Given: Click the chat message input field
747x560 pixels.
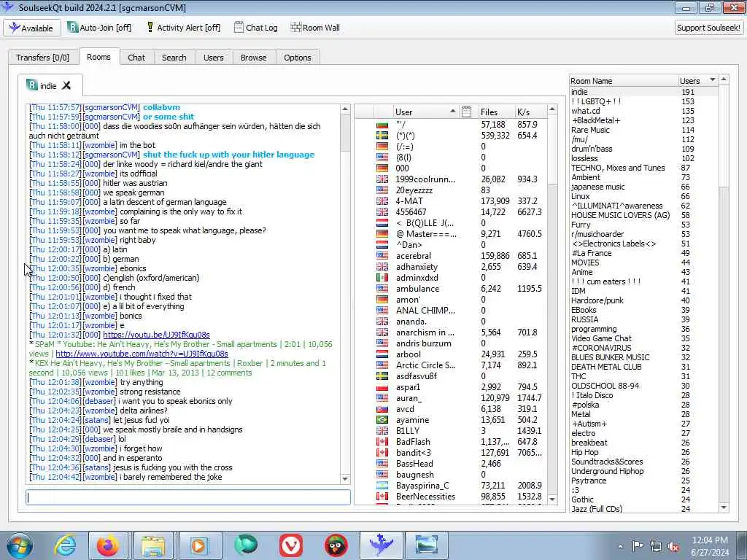Looking at the screenshot, I should [x=187, y=497].
